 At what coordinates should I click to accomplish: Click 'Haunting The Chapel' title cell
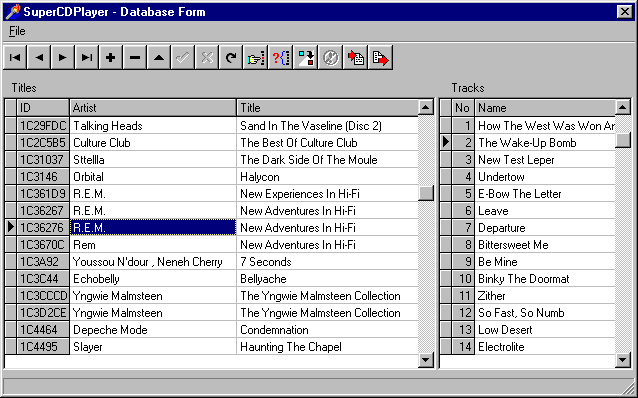coord(327,347)
